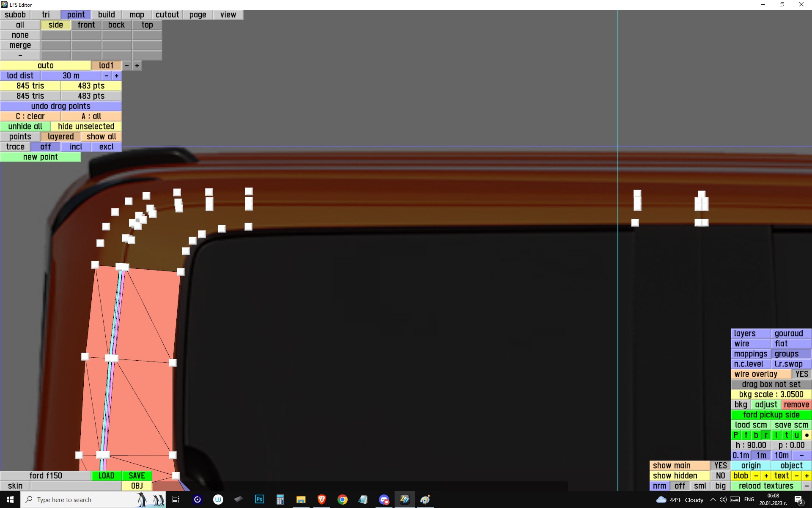This screenshot has width=812, height=508.
Task: Open Photoshop from the taskbar
Action: tap(259, 500)
